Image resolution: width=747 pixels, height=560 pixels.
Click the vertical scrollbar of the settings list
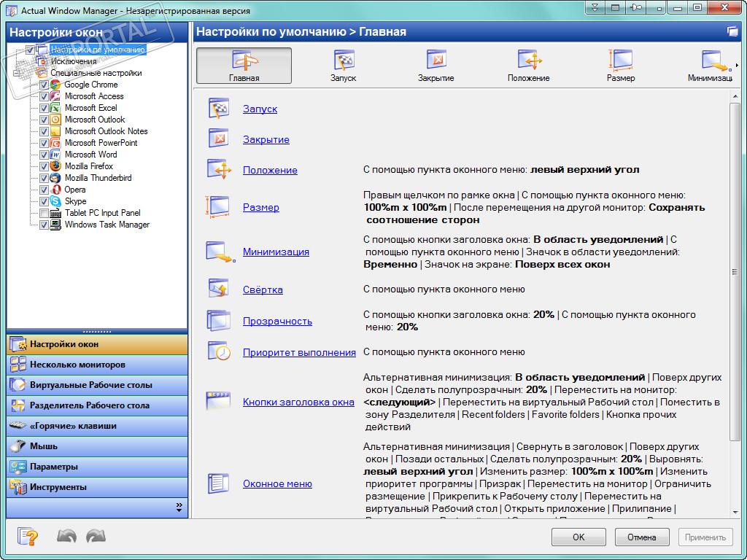coord(734,271)
